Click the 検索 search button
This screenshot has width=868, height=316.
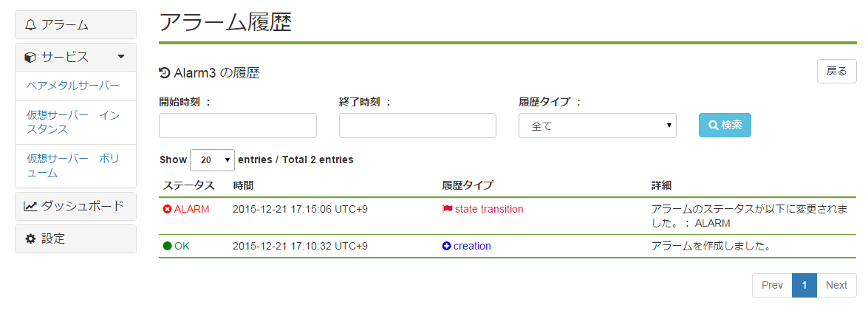(725, 125)
